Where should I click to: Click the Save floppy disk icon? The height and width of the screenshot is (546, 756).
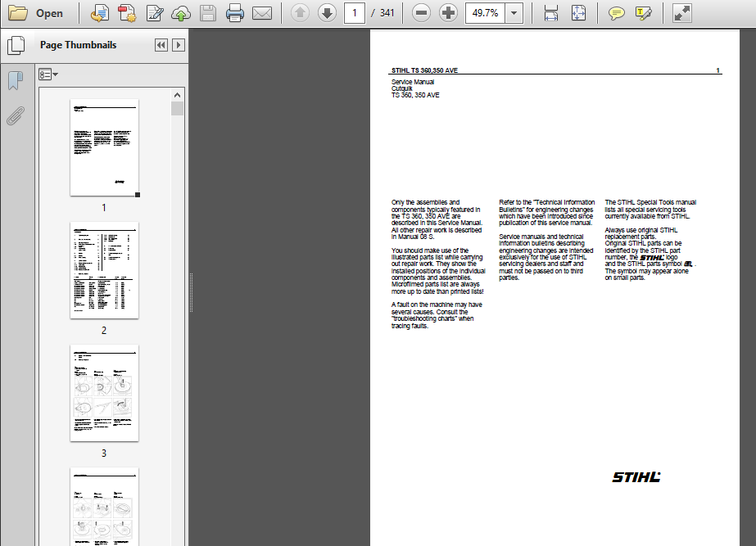click(208, 13)
